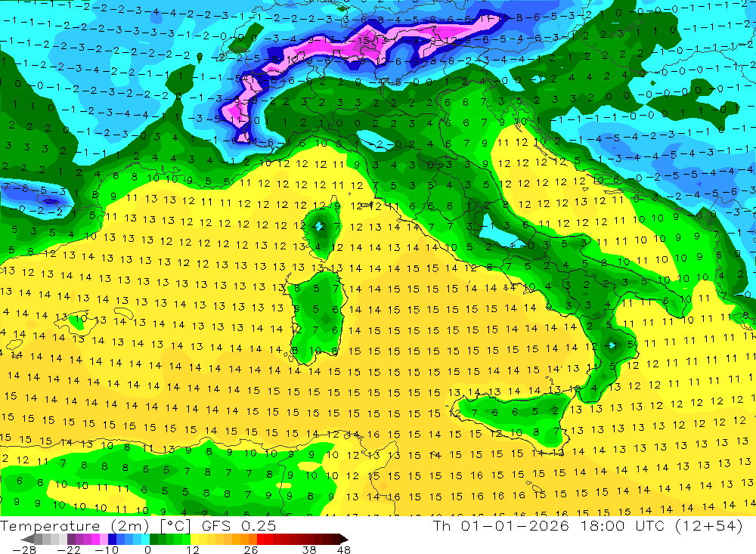Click the gray left arrow of color scale
Screen dimensions: 756x554
(x=28, y=539)
